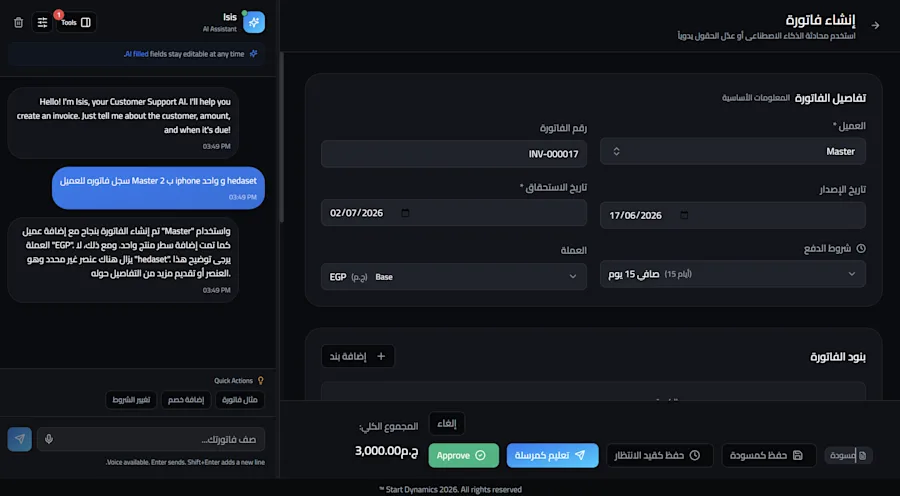
Task: Click the blue user message about Master
Action: tap(158, 188)
